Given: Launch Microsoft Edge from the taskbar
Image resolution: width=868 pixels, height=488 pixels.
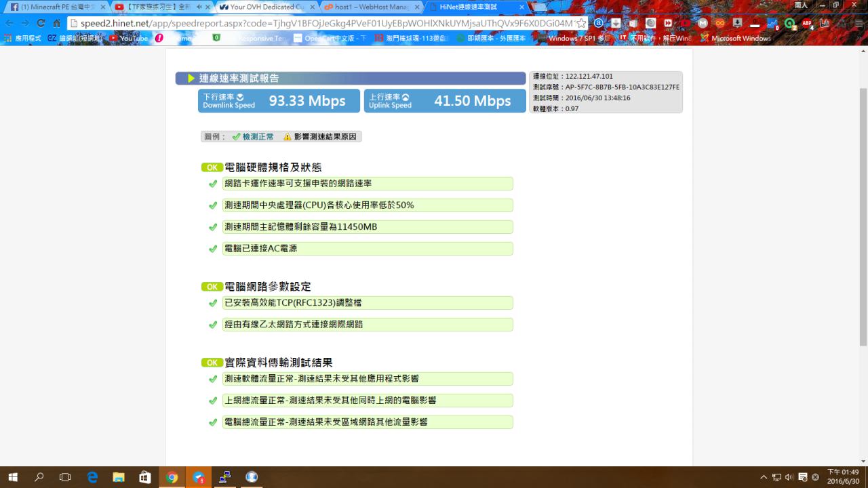Looking at the screenshot, I should (x=92, y=477).
